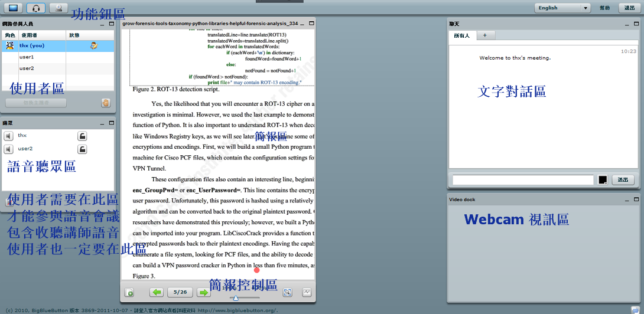
Task: Open a new private chat with the + tab
Action: tap(485, 35)
